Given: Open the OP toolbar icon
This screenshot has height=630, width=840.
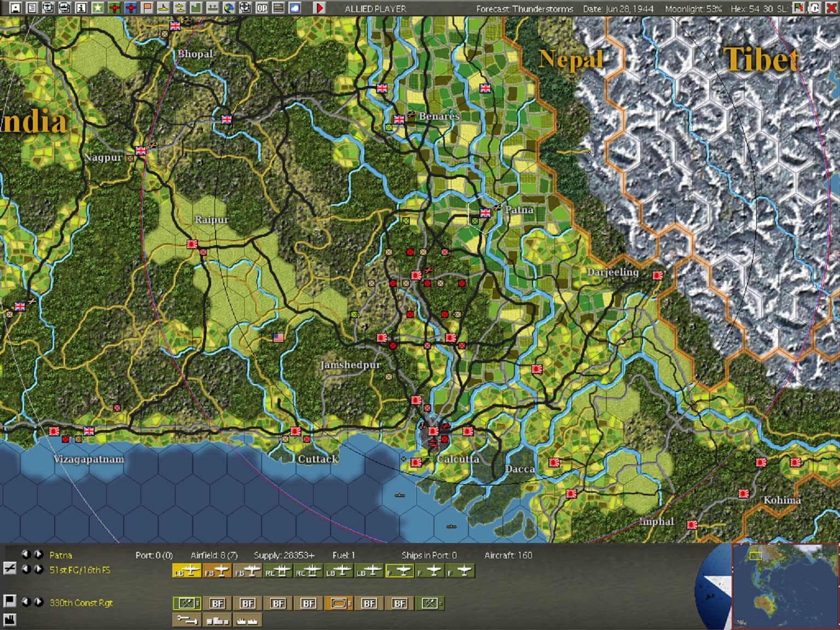Looking at the screenshot, I should pos(262,8).
